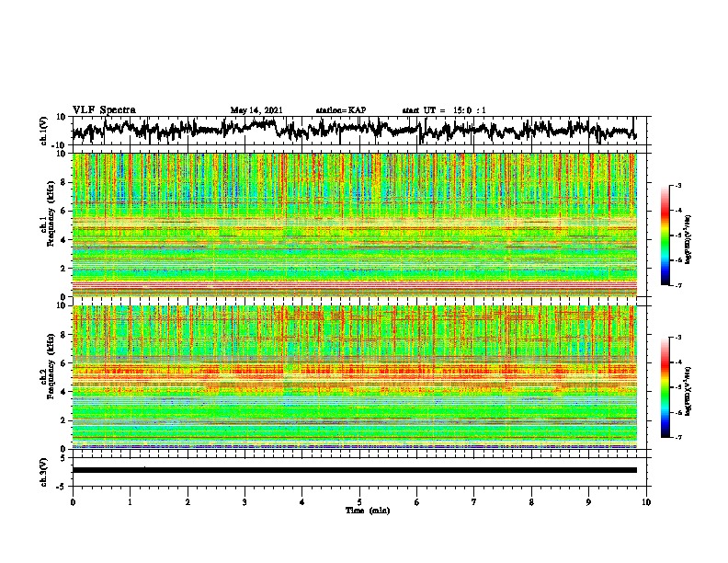Click the "ch.3(V)" axis label
This screenshot has height=563, width=728.
coord(44,472)
